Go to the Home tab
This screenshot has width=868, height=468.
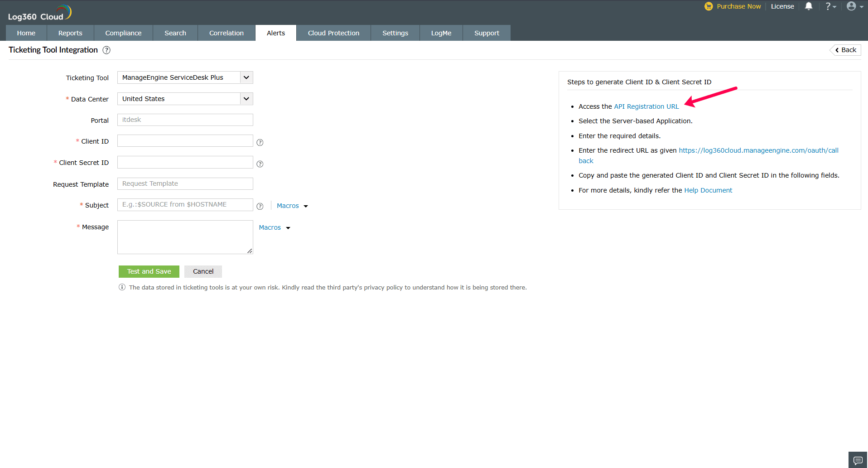pos(26,33)
